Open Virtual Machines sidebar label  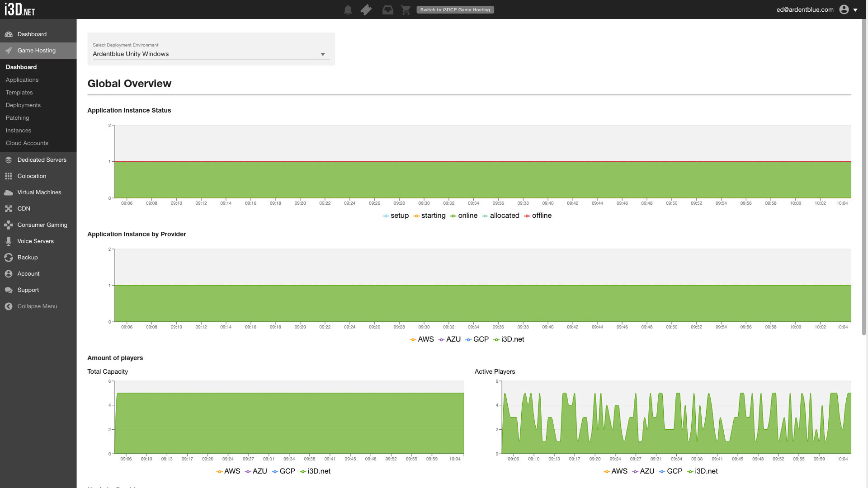(x=39, y=192)
